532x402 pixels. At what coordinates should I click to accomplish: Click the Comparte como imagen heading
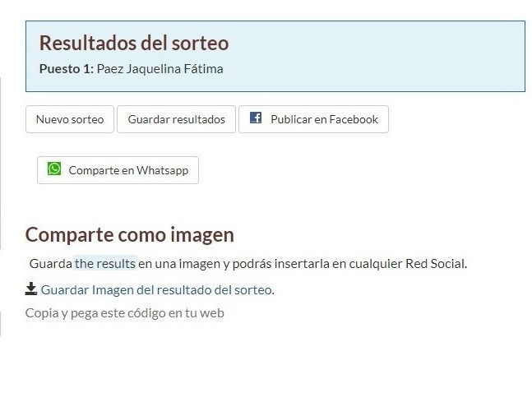130,235
